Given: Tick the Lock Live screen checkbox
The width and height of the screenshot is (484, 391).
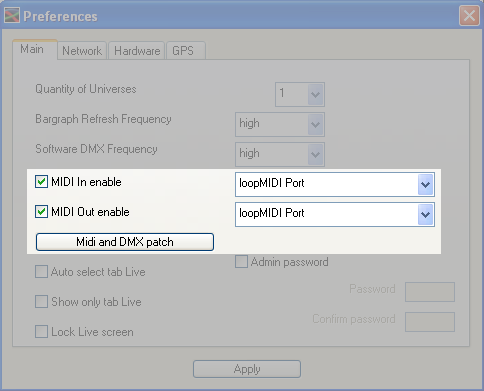Looking at the screenshot, I should 41,332.
